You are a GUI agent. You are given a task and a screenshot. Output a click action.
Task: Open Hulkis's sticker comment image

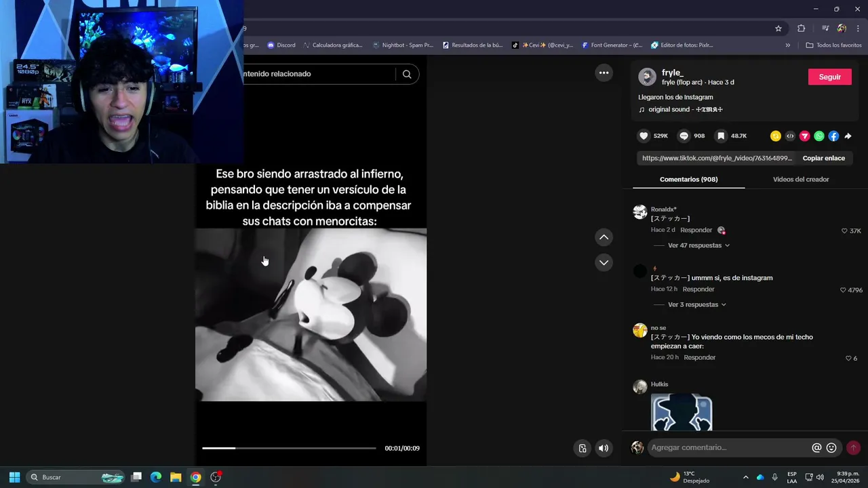pos(682,412)
